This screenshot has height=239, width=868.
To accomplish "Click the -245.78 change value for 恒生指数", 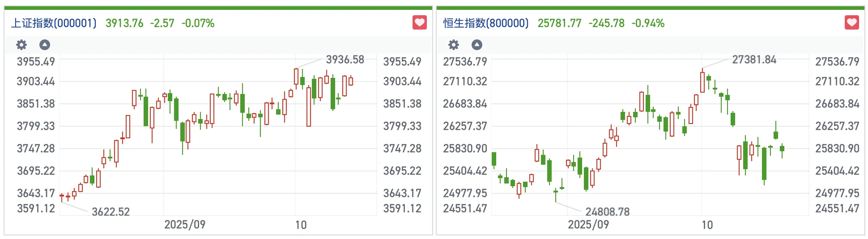I will [606, 23].
